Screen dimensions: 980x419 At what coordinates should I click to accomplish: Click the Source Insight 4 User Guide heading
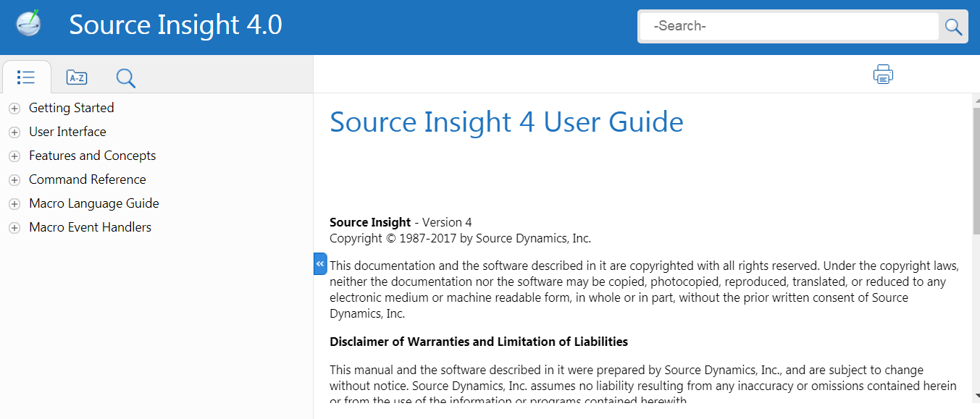pyautogui.click(x=506, y=122)
